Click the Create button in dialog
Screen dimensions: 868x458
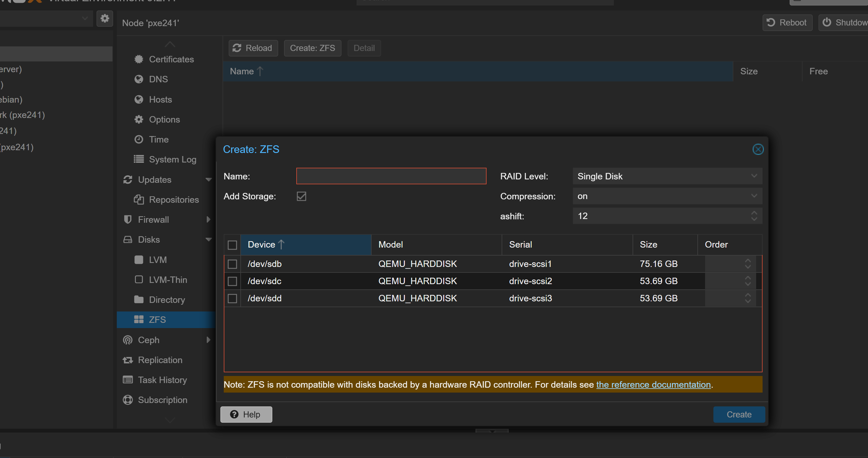(x=739, y=415)
